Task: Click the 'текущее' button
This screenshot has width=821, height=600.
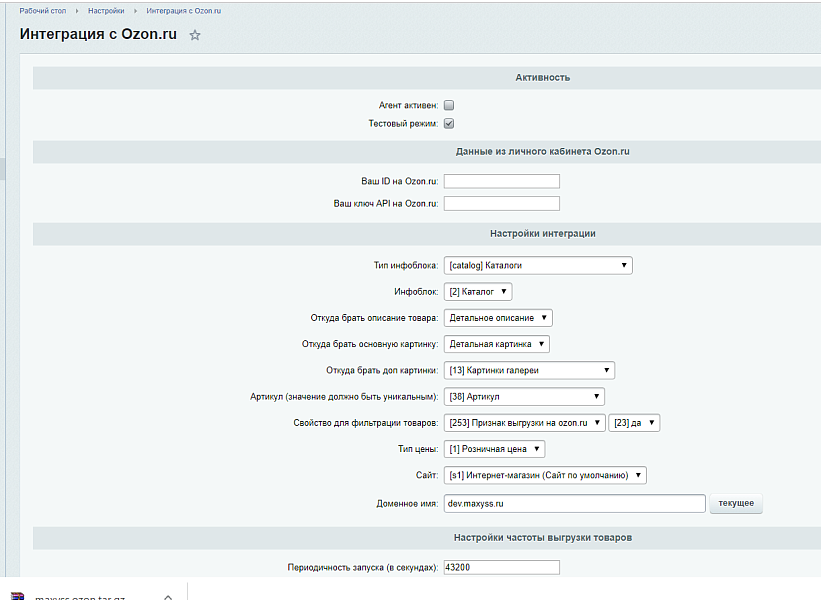Action: (x=735, y=503)
